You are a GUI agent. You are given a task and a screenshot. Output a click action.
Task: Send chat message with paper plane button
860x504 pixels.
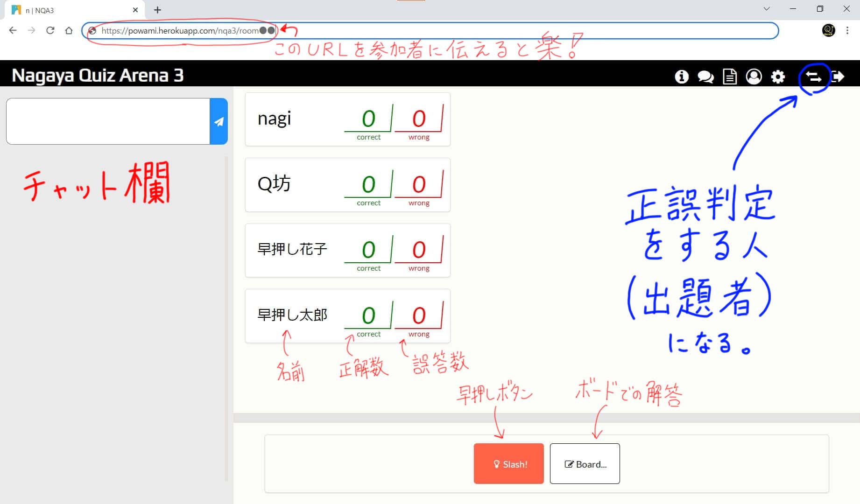point(219,121)
